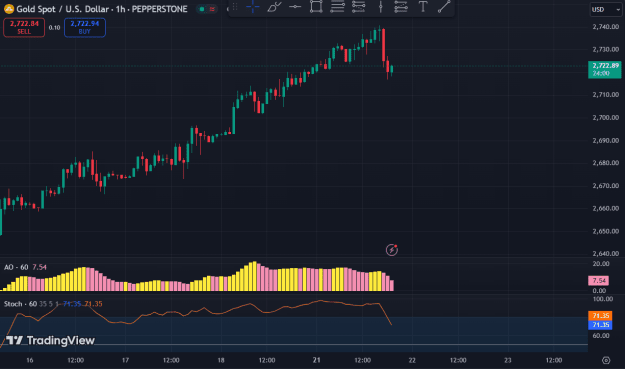Select the forecasting position tool icon
Viewport: 625px width, 369px height.
tap(401, 7)
